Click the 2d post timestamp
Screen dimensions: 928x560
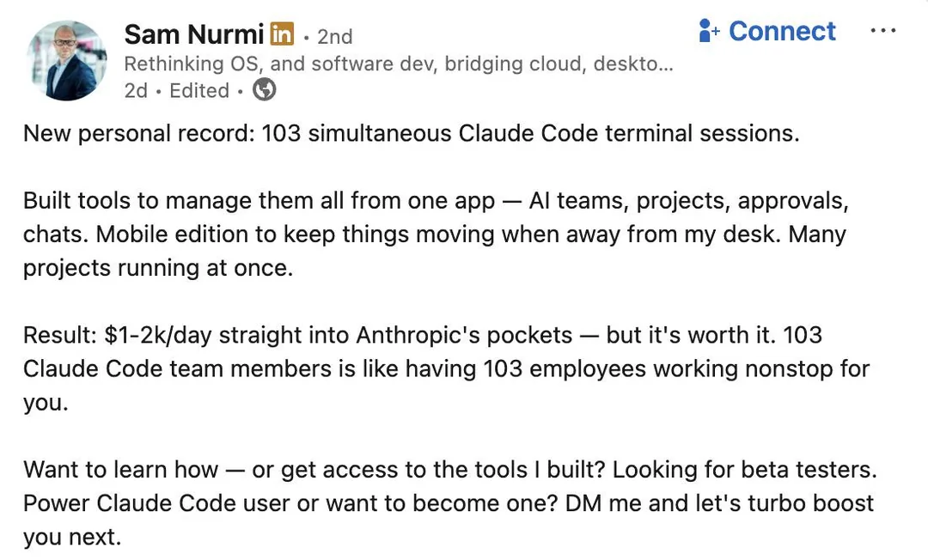[136, 90]
